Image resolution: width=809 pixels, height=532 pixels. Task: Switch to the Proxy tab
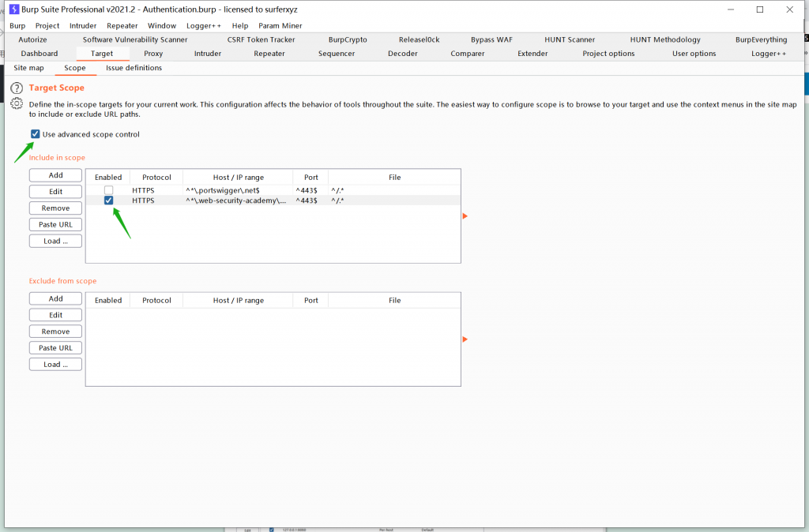pyautogui.click(x=153, y=54)
